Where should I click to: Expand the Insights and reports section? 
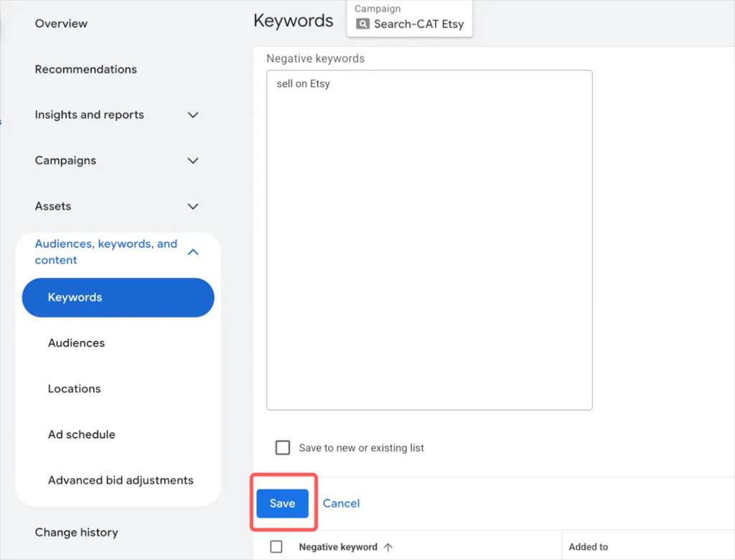click(x=192, y=115)
